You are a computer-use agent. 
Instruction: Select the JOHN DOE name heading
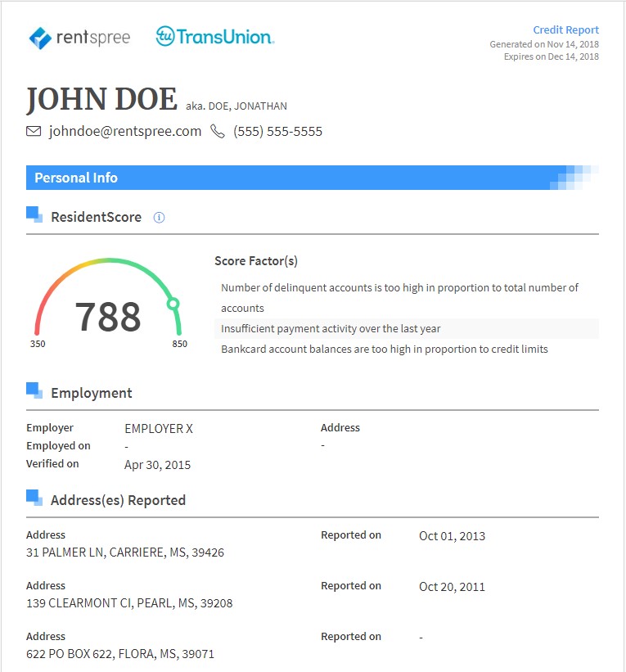click(x=101, y=99)
